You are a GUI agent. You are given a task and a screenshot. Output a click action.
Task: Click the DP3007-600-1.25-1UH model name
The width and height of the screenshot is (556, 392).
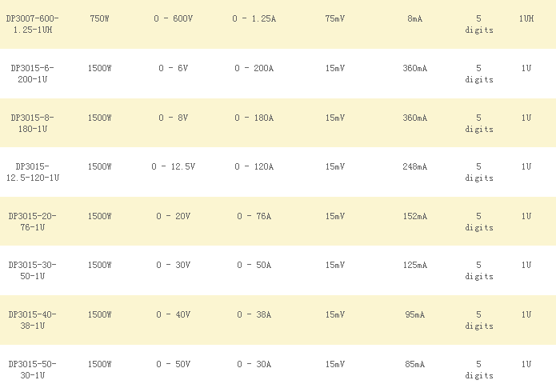(33, 24)
